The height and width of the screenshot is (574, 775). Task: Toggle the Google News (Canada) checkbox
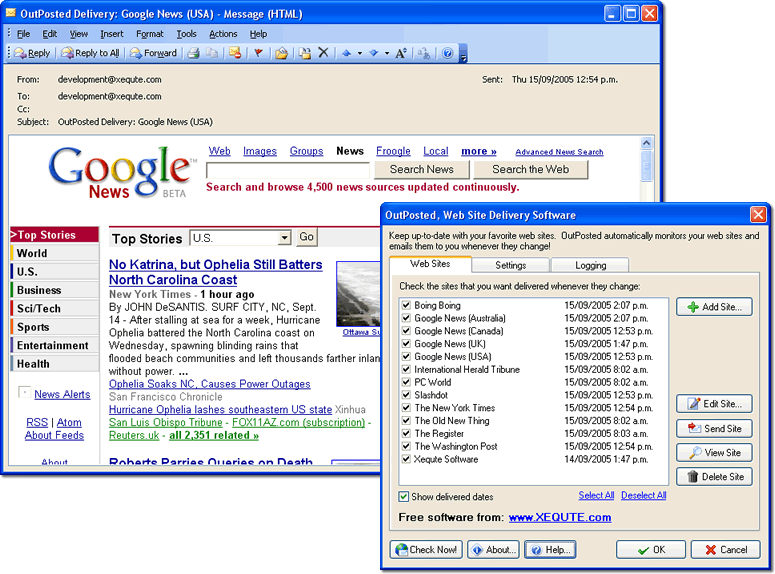(x=406, y=331)
